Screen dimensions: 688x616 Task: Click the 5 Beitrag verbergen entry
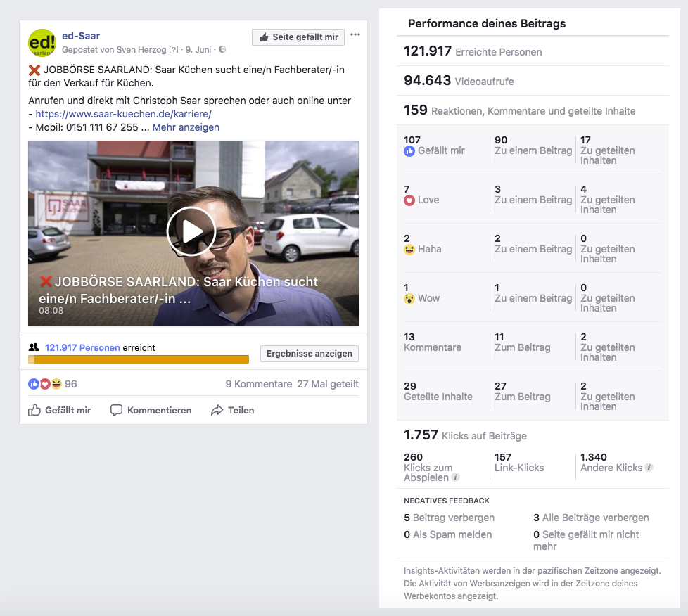point(450,518)
